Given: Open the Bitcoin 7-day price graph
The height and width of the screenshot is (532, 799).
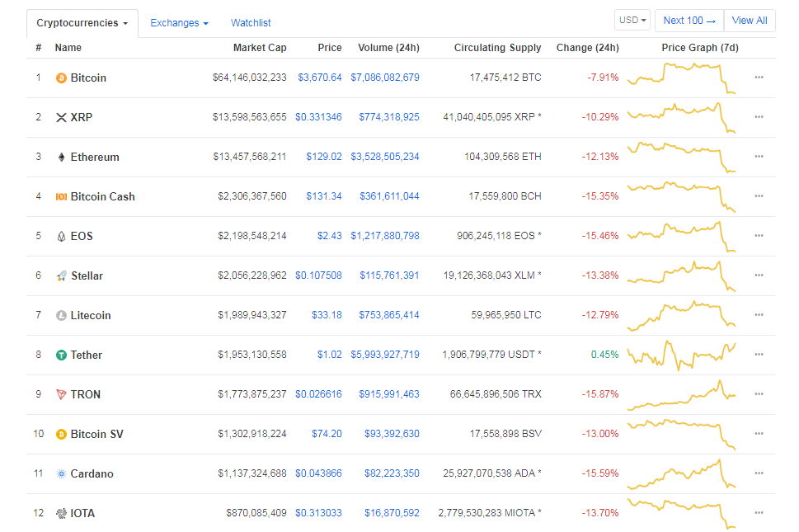Looking at the screenshot, I should point(681,78).
